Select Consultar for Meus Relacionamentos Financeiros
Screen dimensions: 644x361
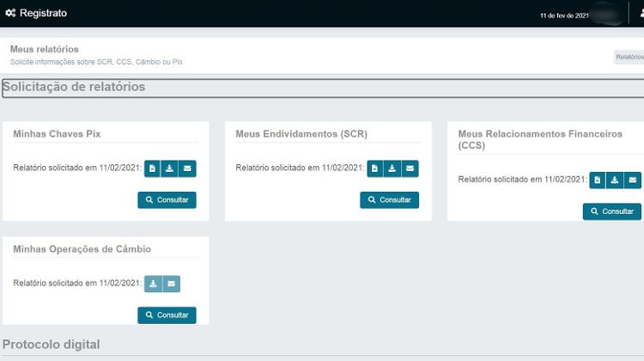tap(611, 211)
